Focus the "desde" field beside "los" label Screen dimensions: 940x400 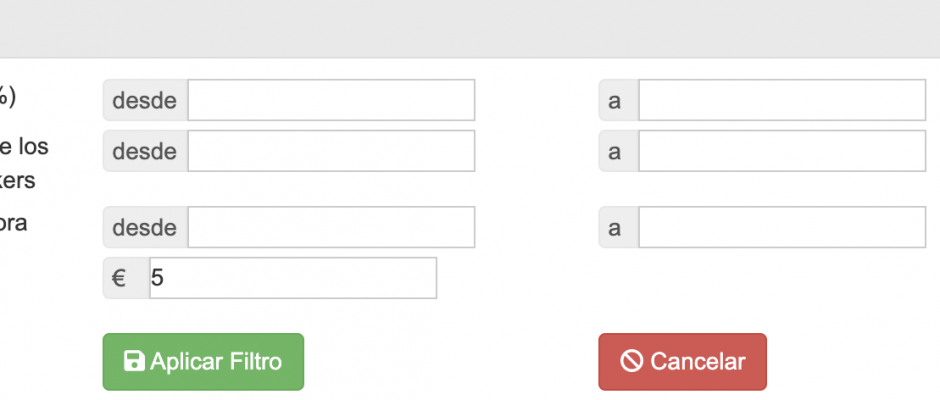(332, 151)
